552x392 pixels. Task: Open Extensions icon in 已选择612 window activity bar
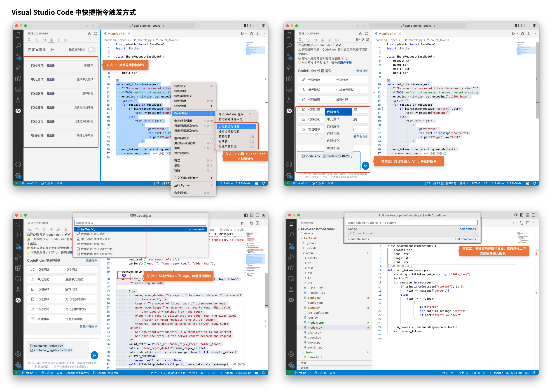(289, 79)
